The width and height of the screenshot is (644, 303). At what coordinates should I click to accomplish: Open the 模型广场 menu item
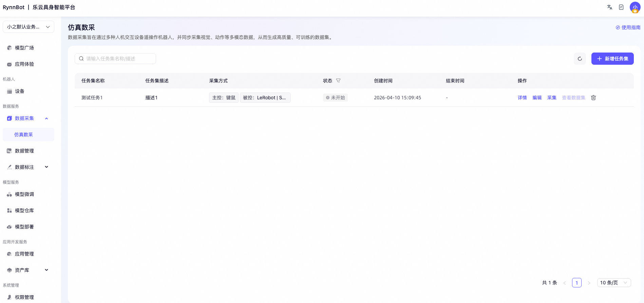pos(29,48)
